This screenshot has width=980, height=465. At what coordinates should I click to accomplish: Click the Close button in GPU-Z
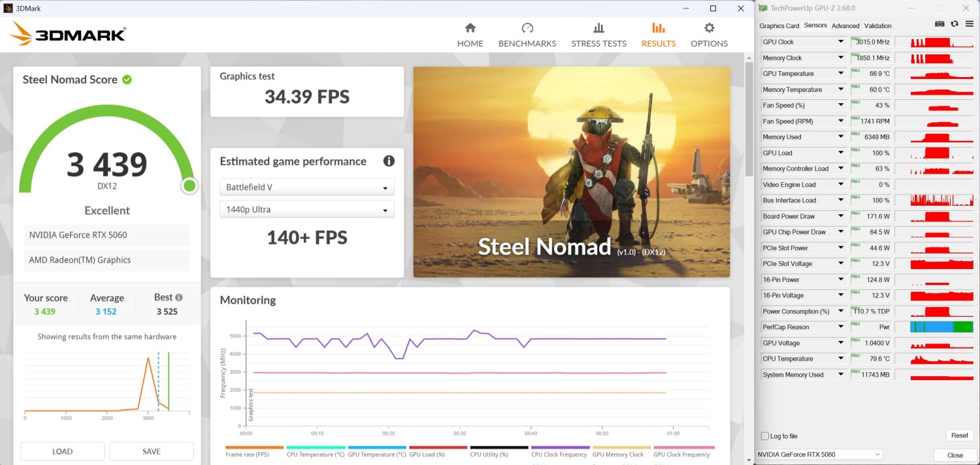click(x=955, y=455)
